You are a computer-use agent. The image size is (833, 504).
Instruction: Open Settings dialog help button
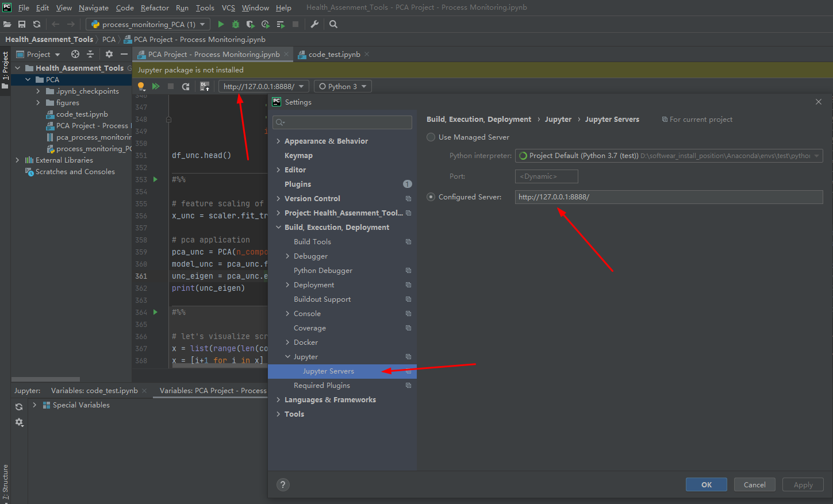(283, 484)
